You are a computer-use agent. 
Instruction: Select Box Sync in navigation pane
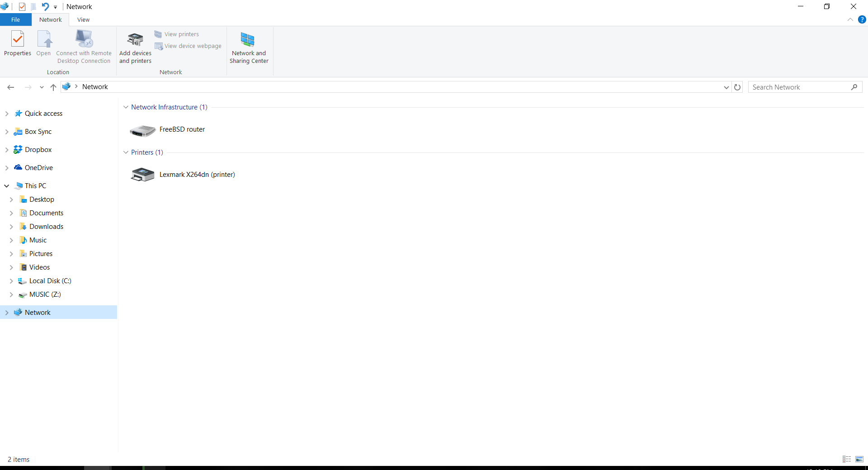coord(38,132)
